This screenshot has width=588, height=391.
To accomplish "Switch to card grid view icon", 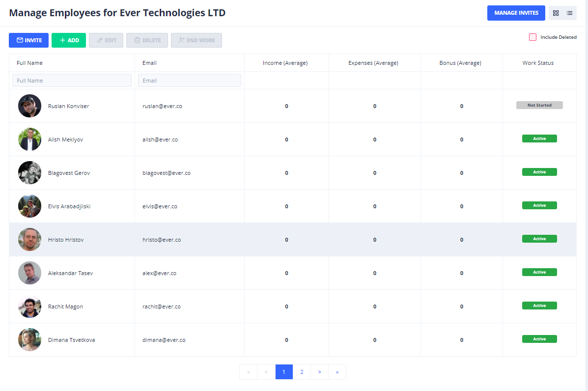I will (556, 13).
